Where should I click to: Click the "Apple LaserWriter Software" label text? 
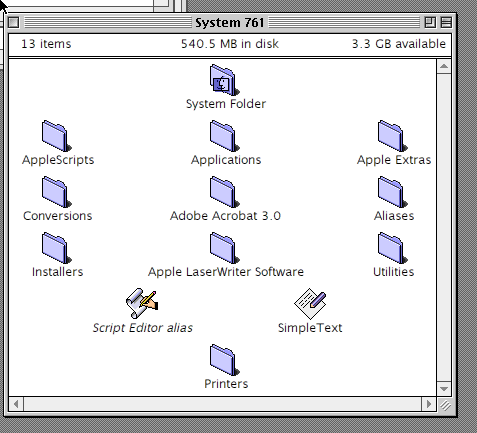226,272
